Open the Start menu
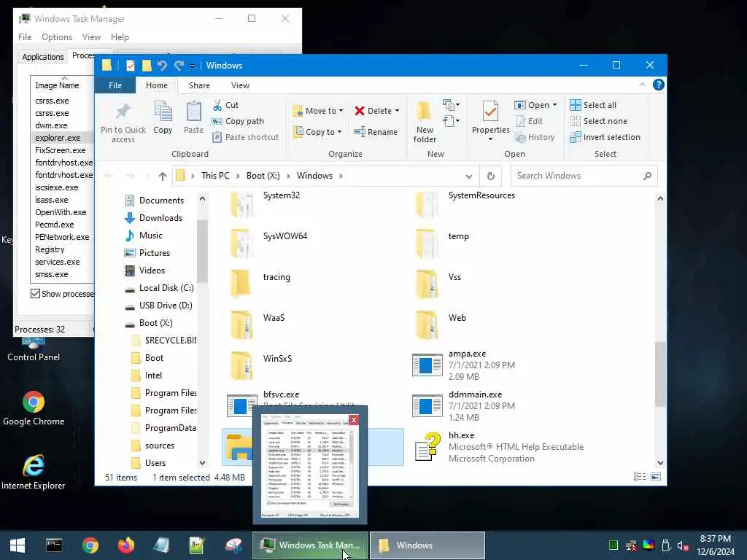The width and height of the screenshot is (747, 560). coord(18,545)
